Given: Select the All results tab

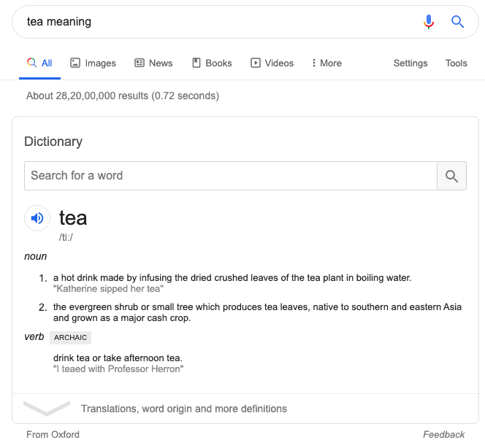Looking at the screenshot, I should [x=39, y=63].
